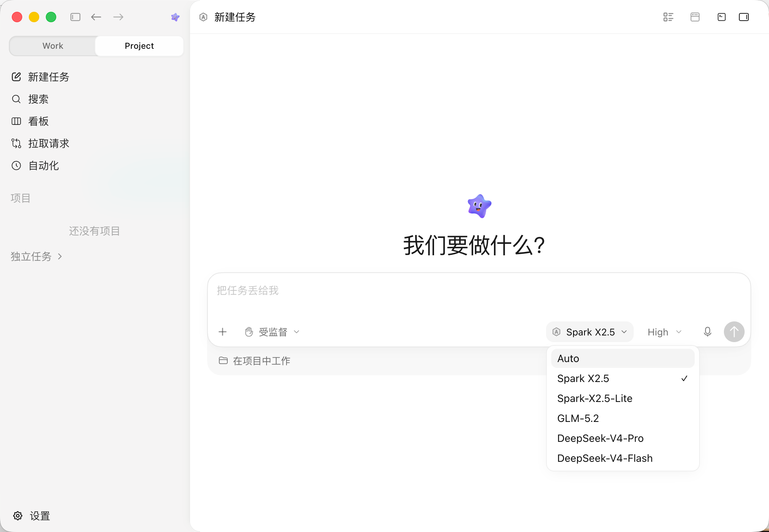Choose DeepSeek-V4-Pro model
This screenshot has width=769, height=532.
[623, 438]
